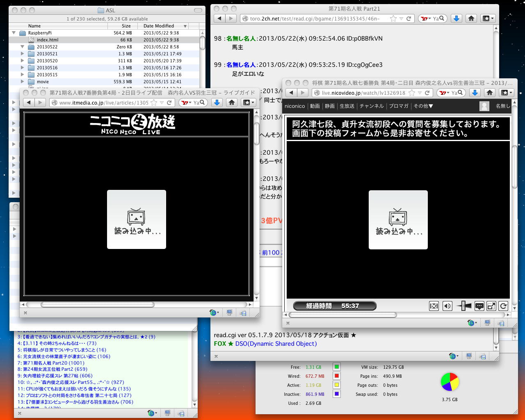Click the niconico logo link
525x420 pixels.
(295, 106)
